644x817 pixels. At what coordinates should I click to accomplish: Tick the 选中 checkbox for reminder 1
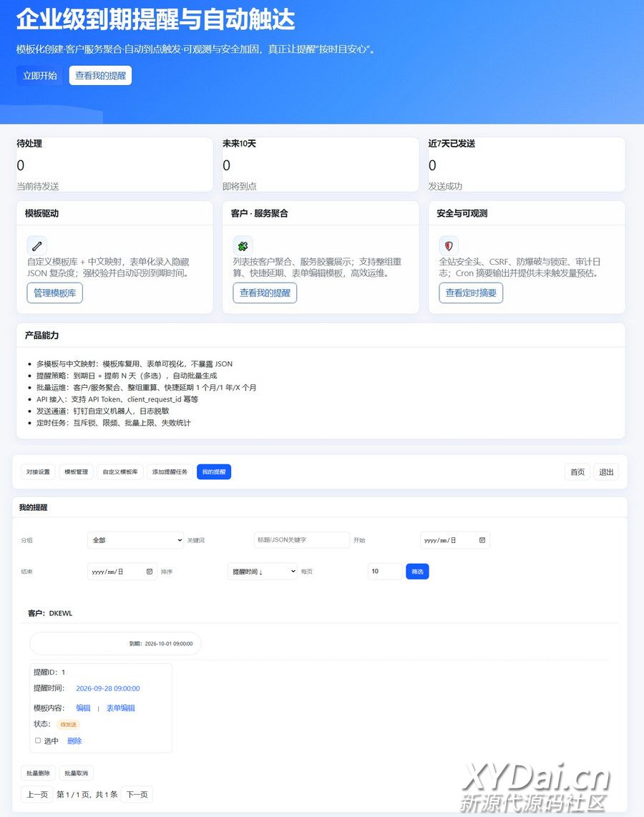click(x=38, y=741)
